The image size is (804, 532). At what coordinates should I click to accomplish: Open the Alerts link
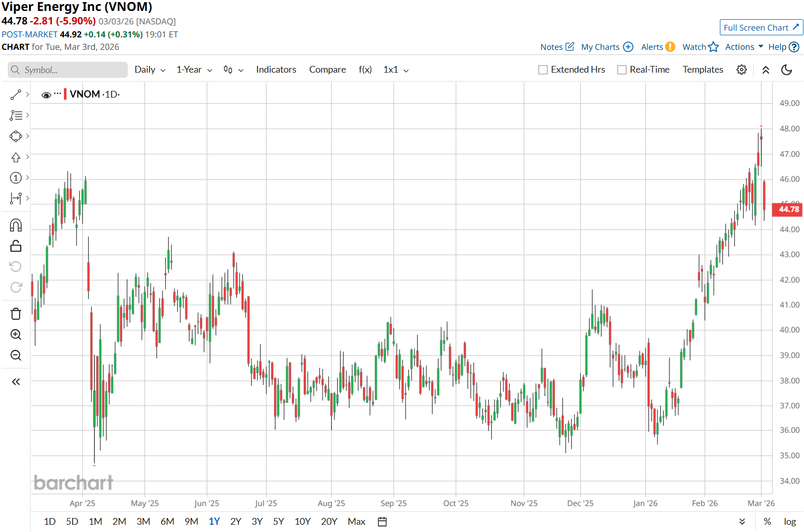[x=658, y=47]
